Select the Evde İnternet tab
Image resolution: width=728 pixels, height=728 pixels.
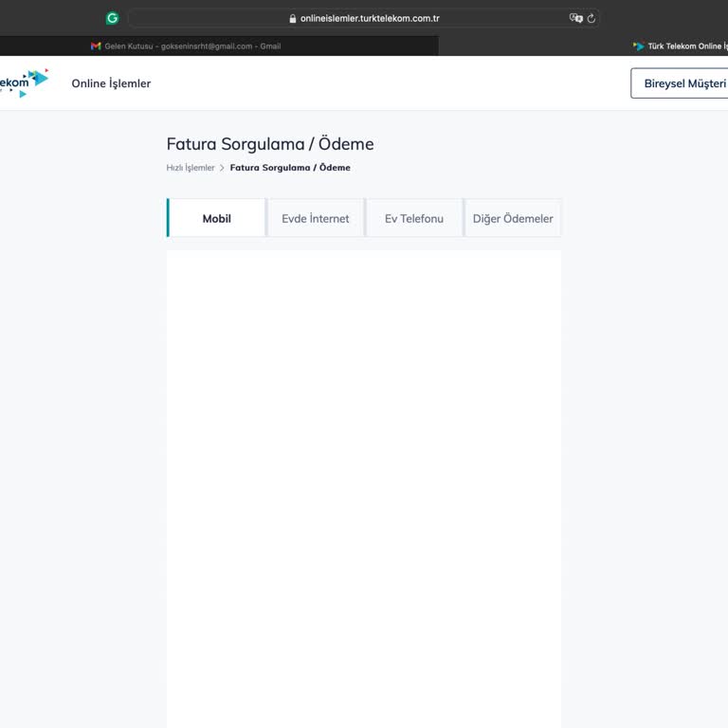point(316,218)
